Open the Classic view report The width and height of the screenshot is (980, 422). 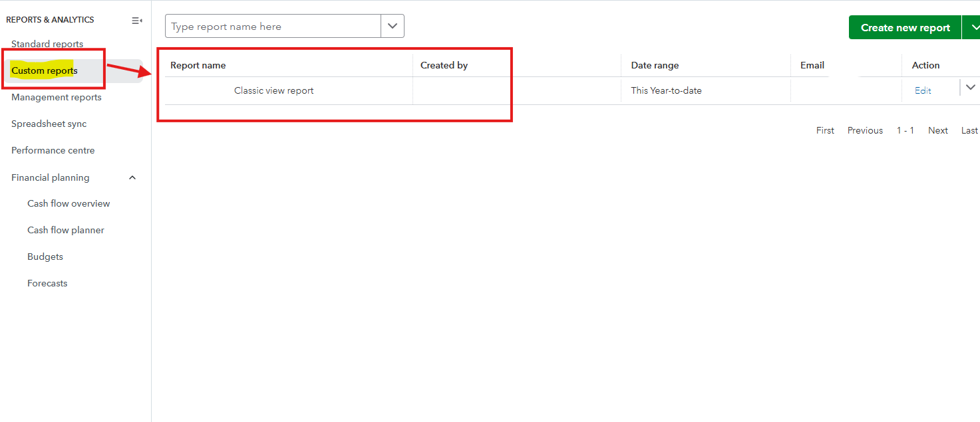(x=273, y=90)
